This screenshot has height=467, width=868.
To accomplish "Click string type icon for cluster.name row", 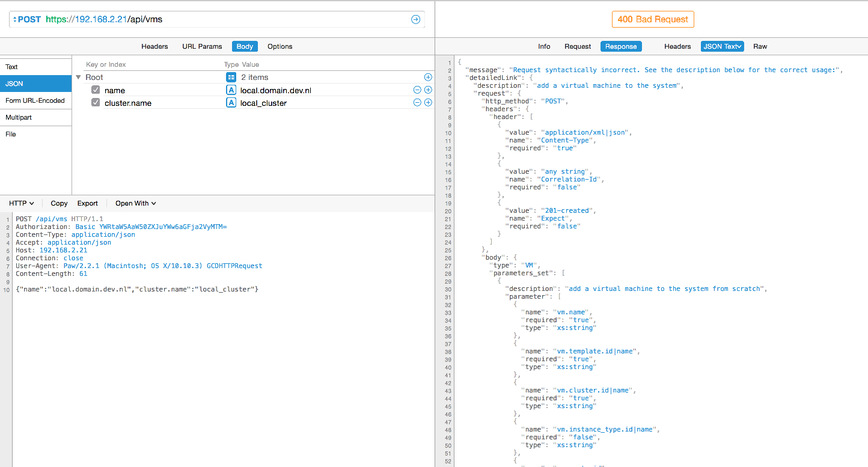I will point(231,103).
